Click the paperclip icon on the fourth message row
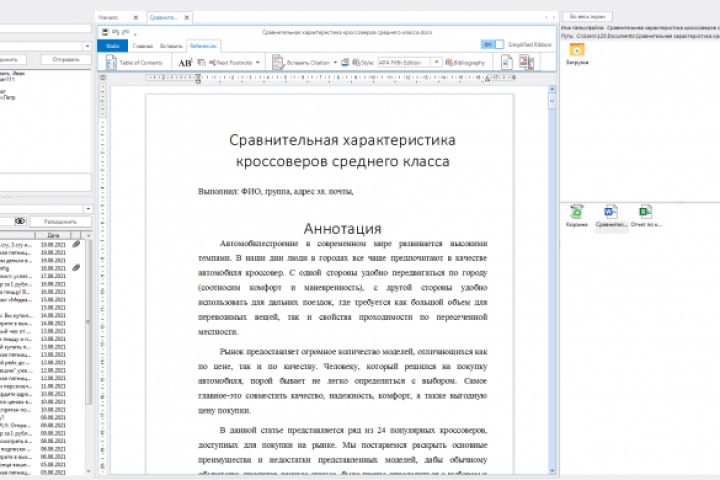The width and height of the screenshot is (720, 480). (x=76, y=268)
